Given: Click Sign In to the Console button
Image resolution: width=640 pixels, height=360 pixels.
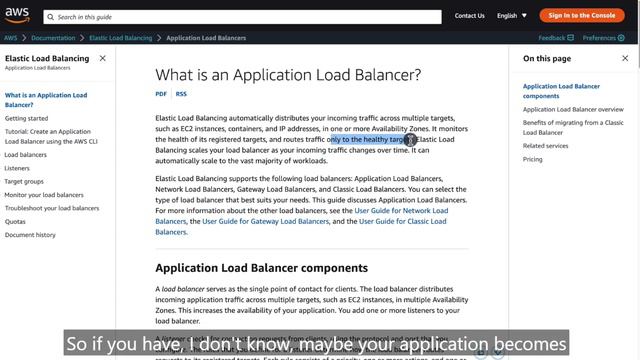Looking at the screenshot, I should (582, 16).
